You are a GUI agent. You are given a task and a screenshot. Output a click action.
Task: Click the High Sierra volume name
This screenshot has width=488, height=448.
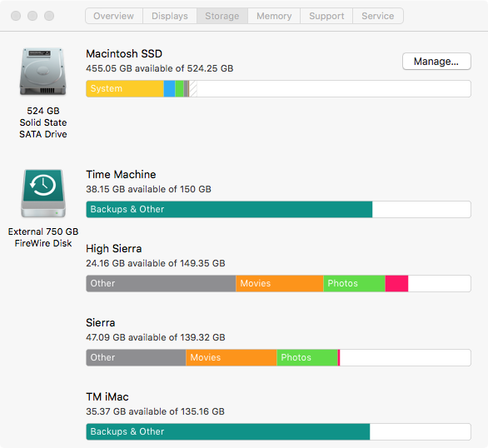tap(113, 249)
